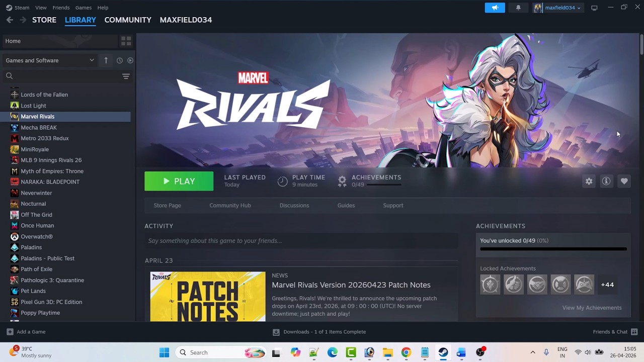644x362 pixels.
Task: Open the Help menu
Action: tap(103, 8)
